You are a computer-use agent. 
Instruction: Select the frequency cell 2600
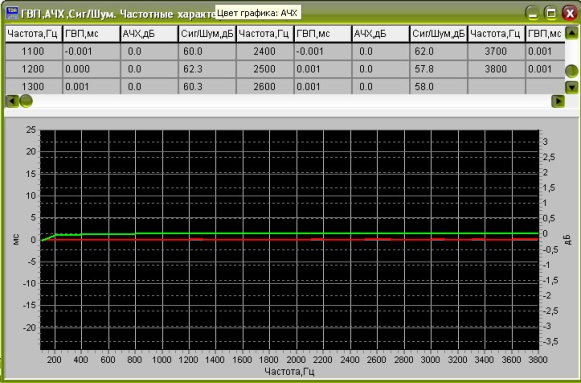(x=265, y=87)
